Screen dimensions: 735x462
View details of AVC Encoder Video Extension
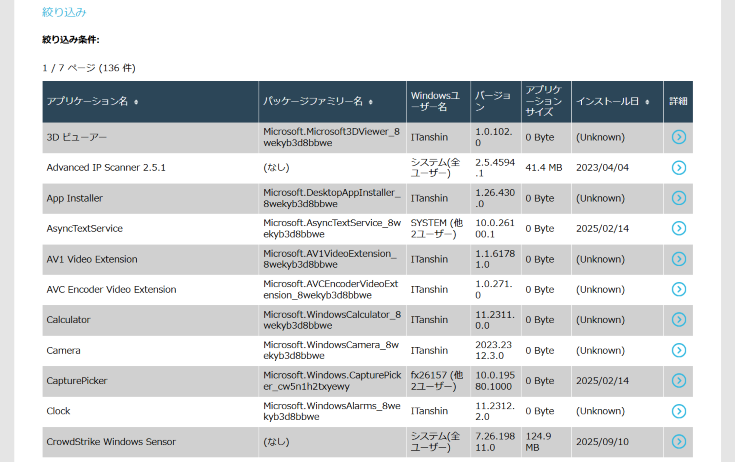(x=679, y=290)
